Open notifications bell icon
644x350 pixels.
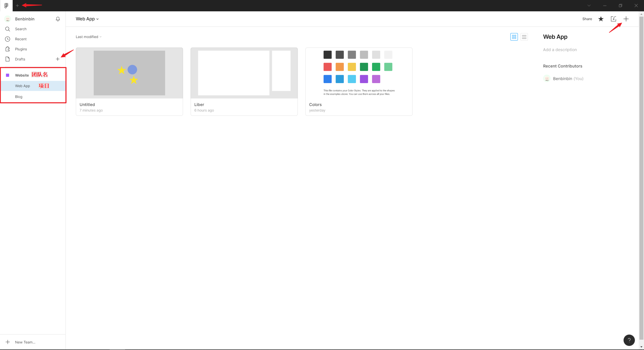click(x=58, y=19)
